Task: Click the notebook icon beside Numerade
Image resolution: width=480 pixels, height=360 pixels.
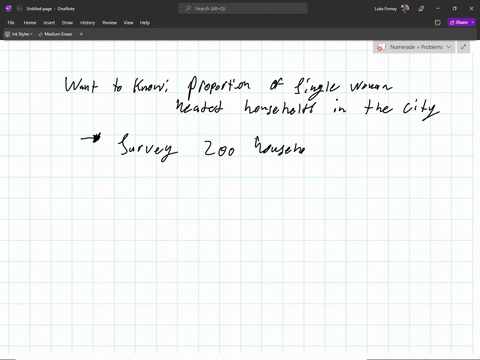Action: point(381,47)
